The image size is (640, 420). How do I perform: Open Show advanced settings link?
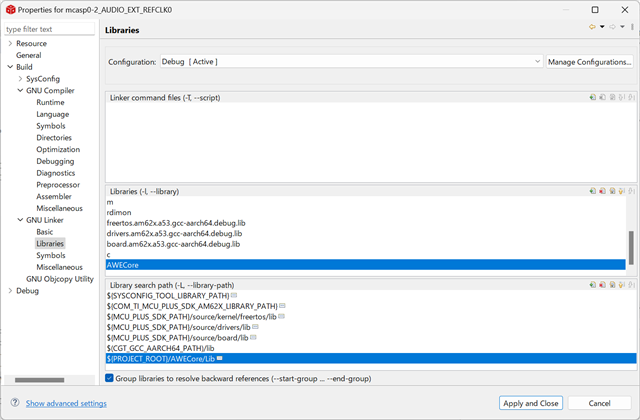click(x=66, y=403)
